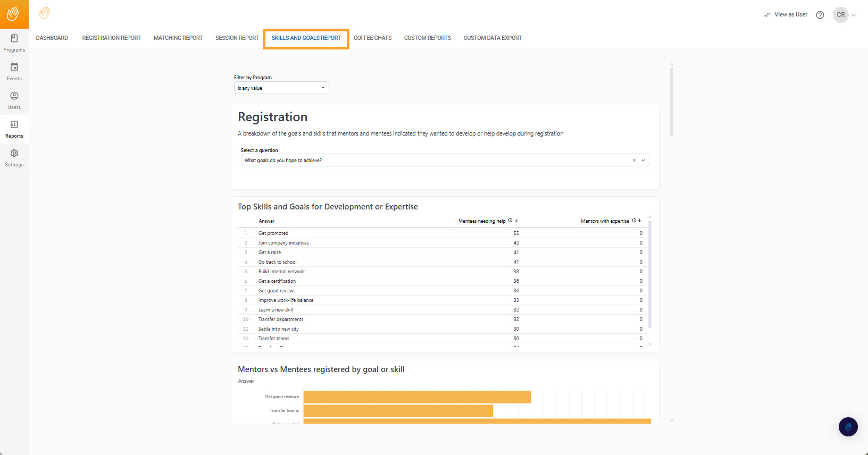Viewport: 868px width, 455px height.
Task: Open the Matching Report tab
Action: coord(178,38)
